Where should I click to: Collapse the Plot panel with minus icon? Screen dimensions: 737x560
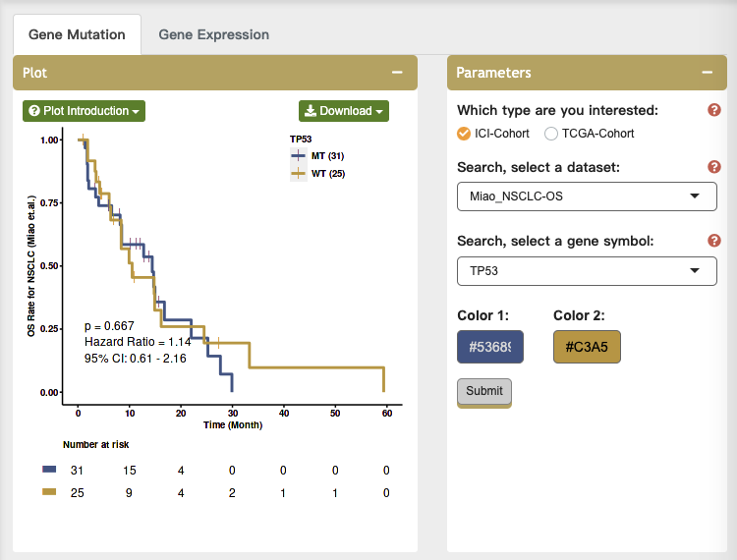(x=397, y=73)
